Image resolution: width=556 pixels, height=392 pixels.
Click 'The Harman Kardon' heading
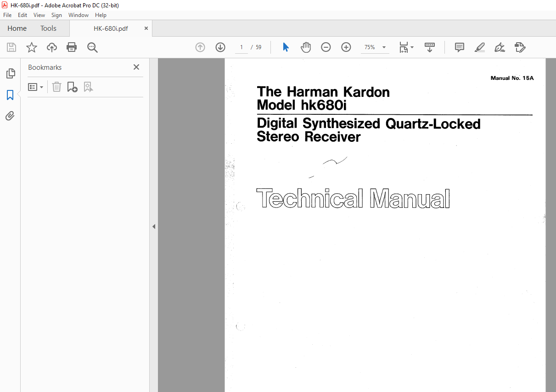[323, 92]
